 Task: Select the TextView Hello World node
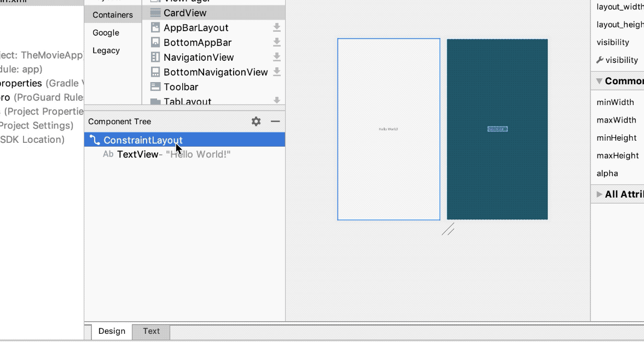click(137, 154)
